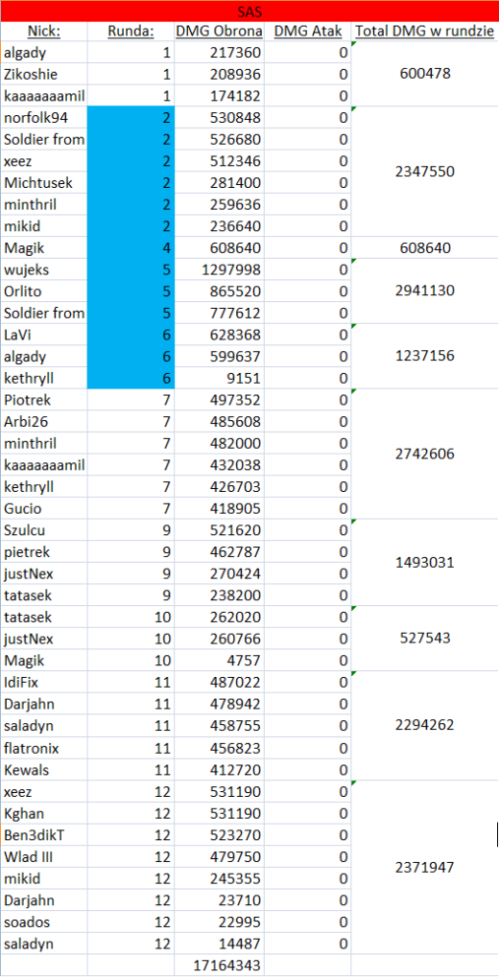Select the merged cell showing 600478

424,74
